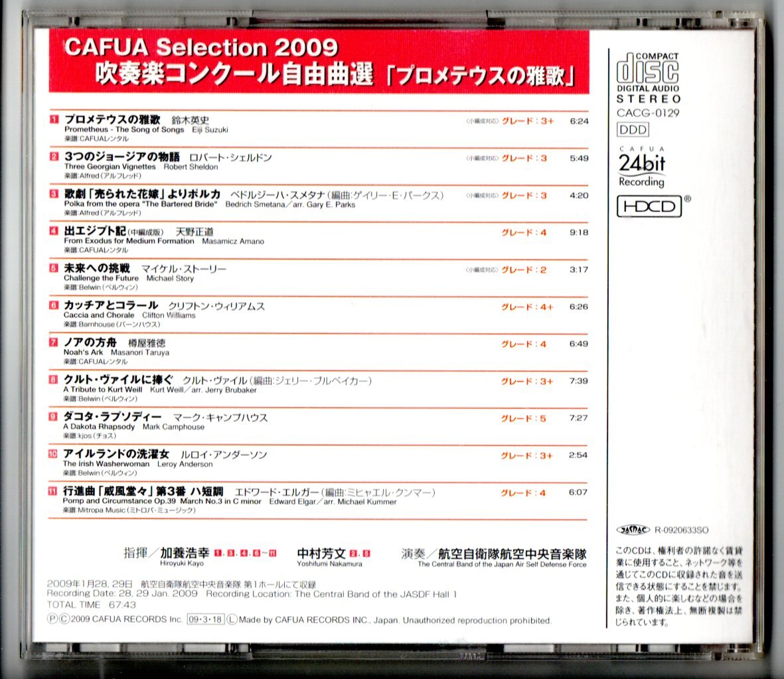Viewport: 784px width, 679px height.
Task: Click composer name 'Masamicz Amano'
Action: pyautogui.click(x=233, y=241)
